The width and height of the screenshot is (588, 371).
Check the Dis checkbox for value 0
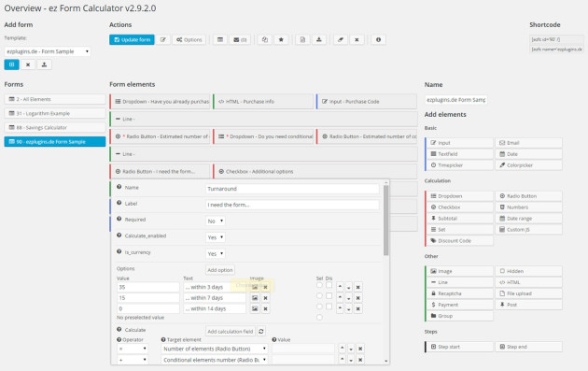click(329, 307)
